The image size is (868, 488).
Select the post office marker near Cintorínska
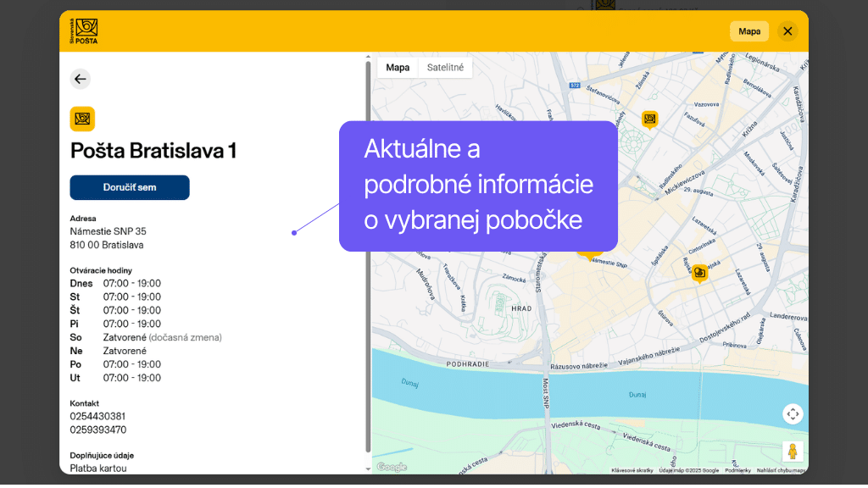(x=699, y=274)
